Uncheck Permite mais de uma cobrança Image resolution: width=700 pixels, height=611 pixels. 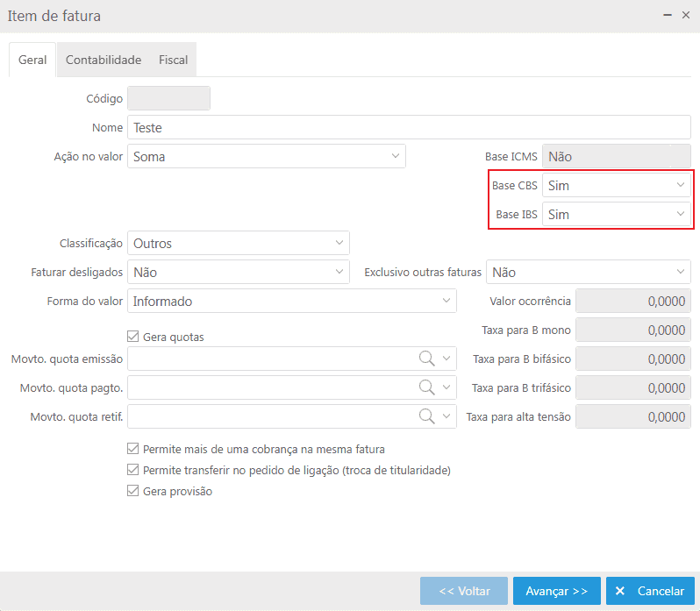click(133, 449)
